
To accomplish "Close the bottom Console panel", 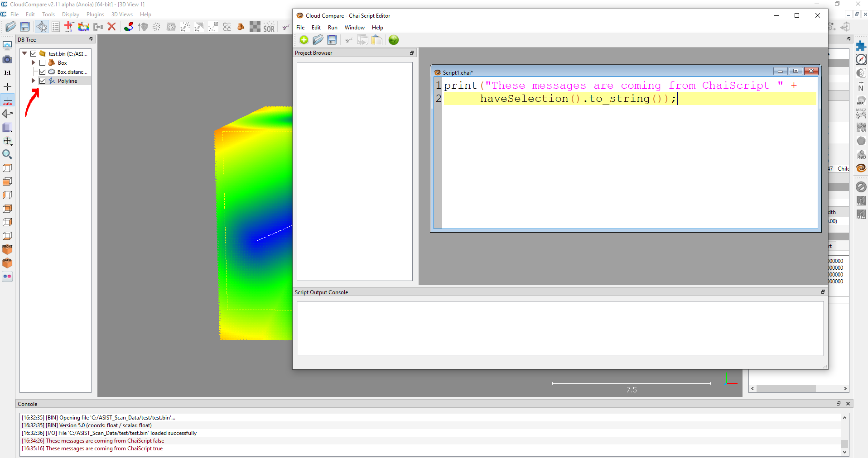I will (x=848, y=404).
